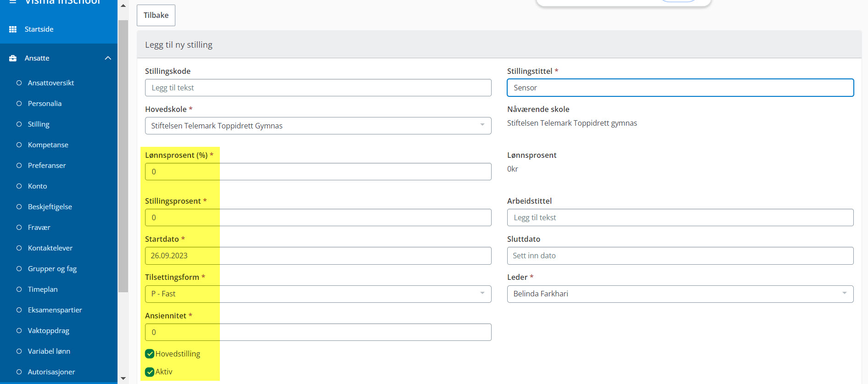Viewport: 868px width, 384px height.
Task: Select Vaktoppdrag menu item
Action: pyautogui.click(x=48, y=331)
